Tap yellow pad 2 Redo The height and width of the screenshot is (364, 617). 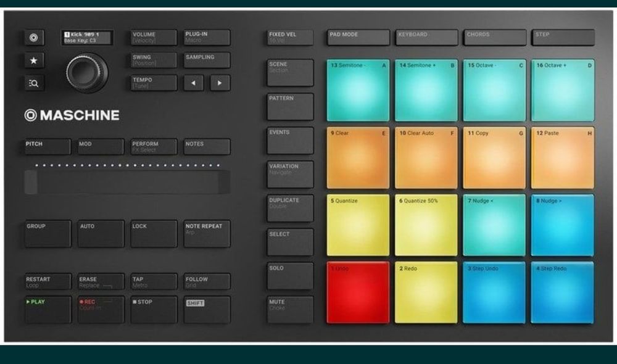(x=426, y=293)
